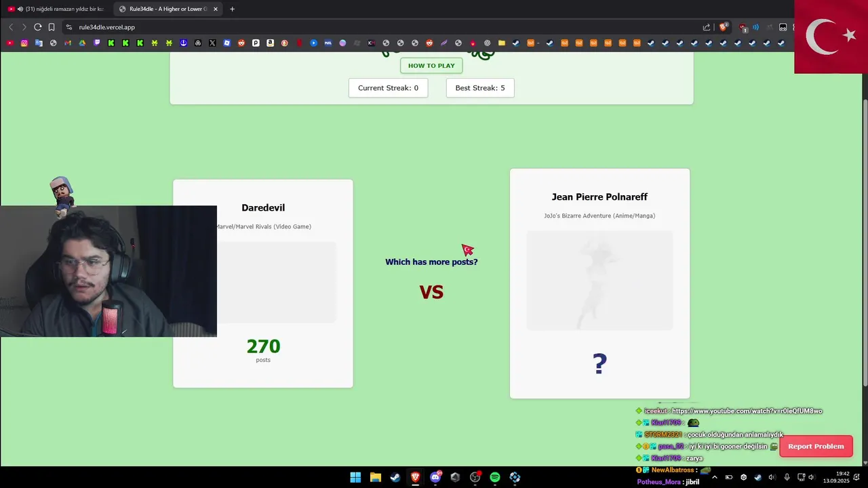Reload the current page
The height and width of the screenshot is (488, 868).
pos(37,27)
